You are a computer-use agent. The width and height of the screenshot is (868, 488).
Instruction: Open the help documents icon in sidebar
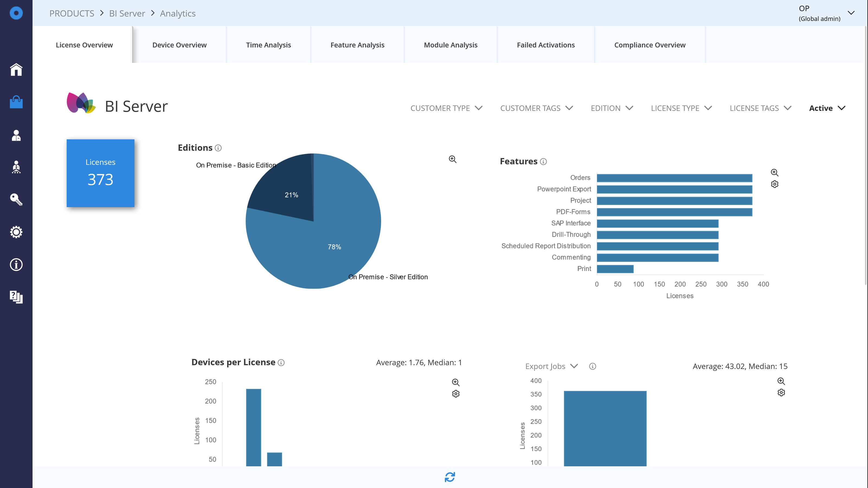point(16,297)
